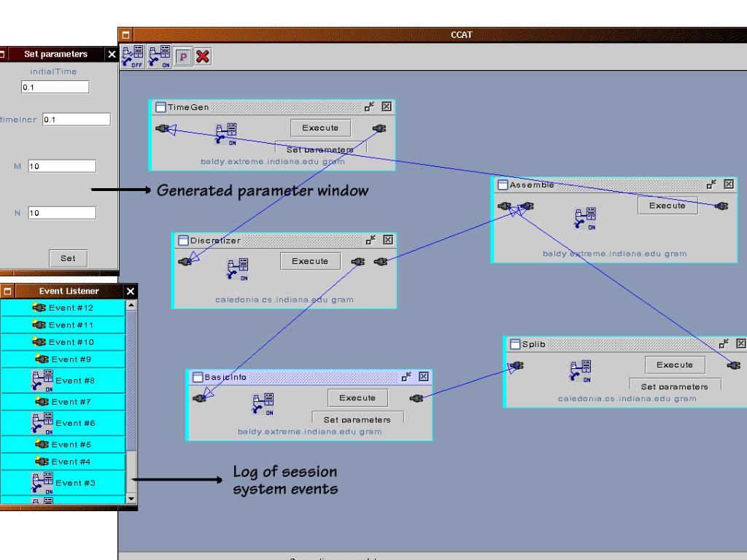The image size is (747, 560).
Task: Click the ON connection toolbar icon
Action: [159, 57]
